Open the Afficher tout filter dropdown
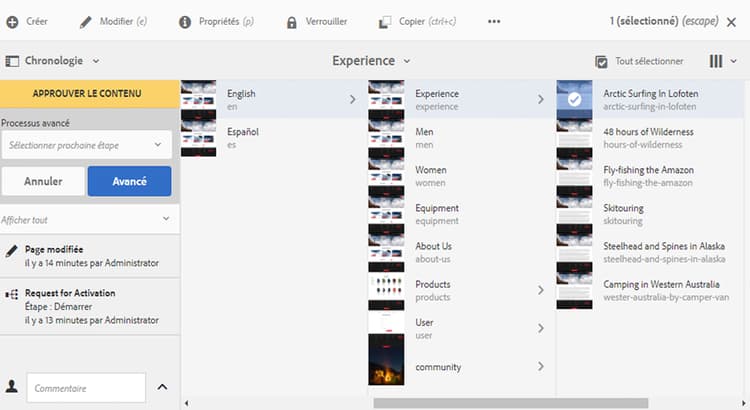 pos(89,220)
